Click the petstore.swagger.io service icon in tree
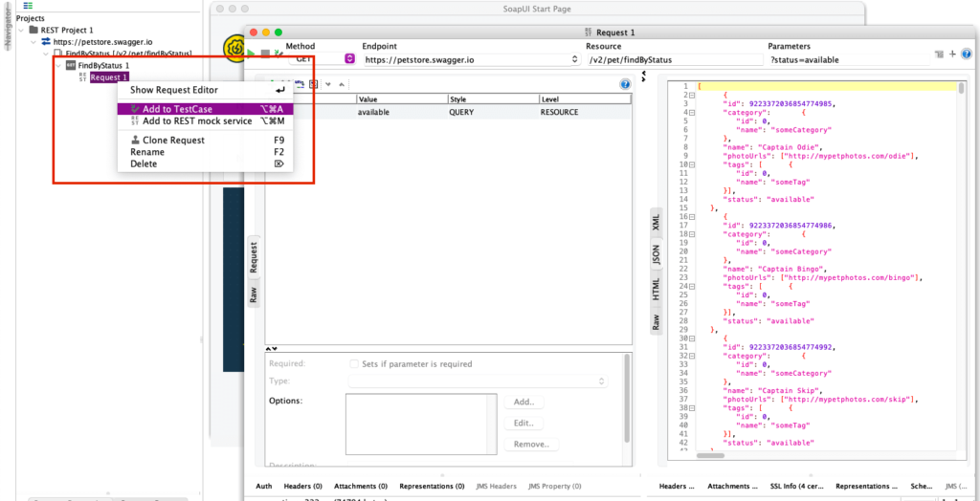This screenshot has height=501, width=980. tap(46, 42)
